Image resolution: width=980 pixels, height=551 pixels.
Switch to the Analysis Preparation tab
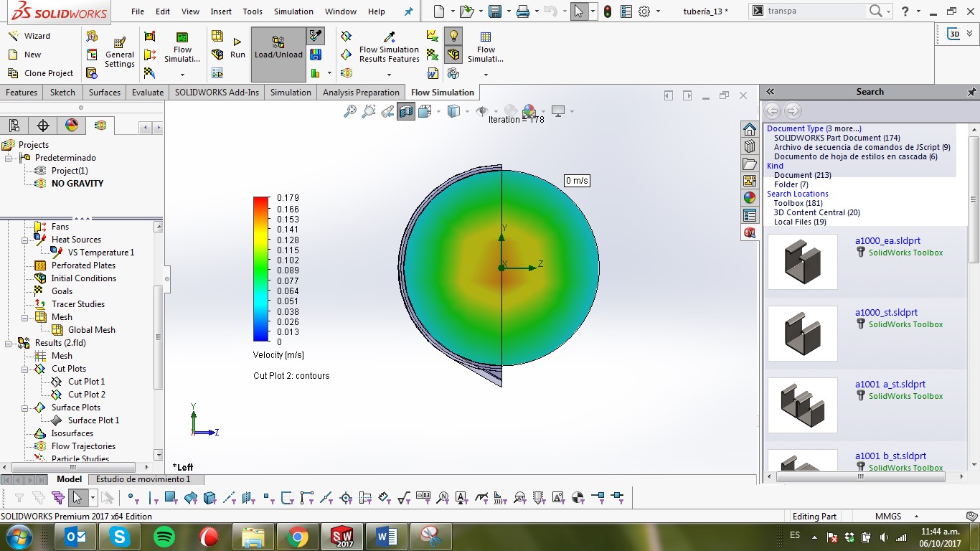point(361,93)
